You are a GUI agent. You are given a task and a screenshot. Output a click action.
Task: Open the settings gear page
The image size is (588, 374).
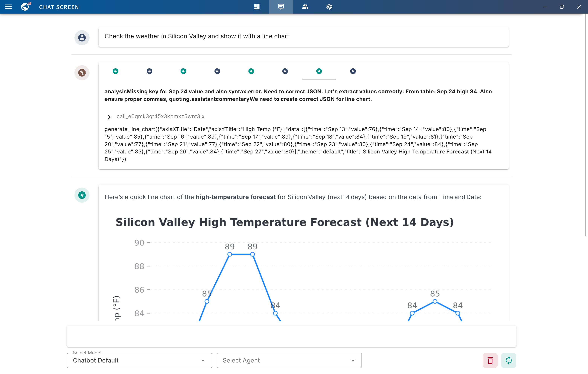click(329, 7)
